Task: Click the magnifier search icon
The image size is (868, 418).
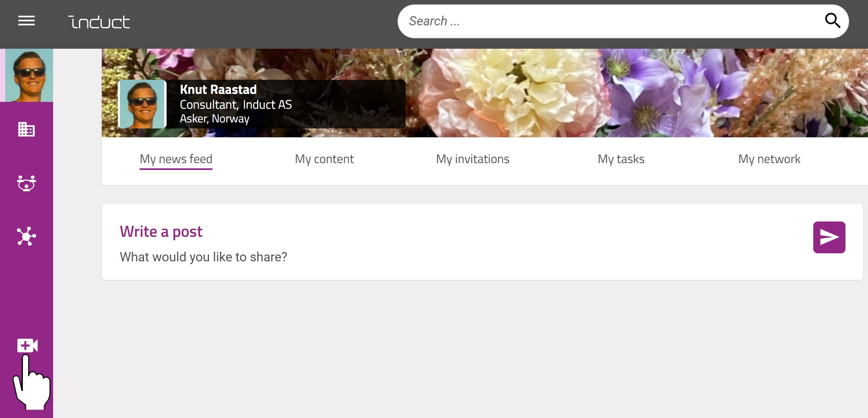Action: [x=832, y=21]
